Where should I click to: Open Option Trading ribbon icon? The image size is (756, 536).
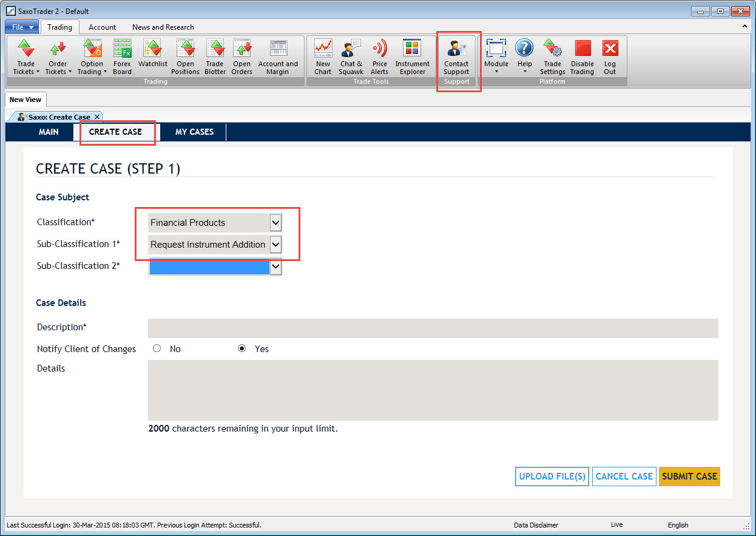92,57
